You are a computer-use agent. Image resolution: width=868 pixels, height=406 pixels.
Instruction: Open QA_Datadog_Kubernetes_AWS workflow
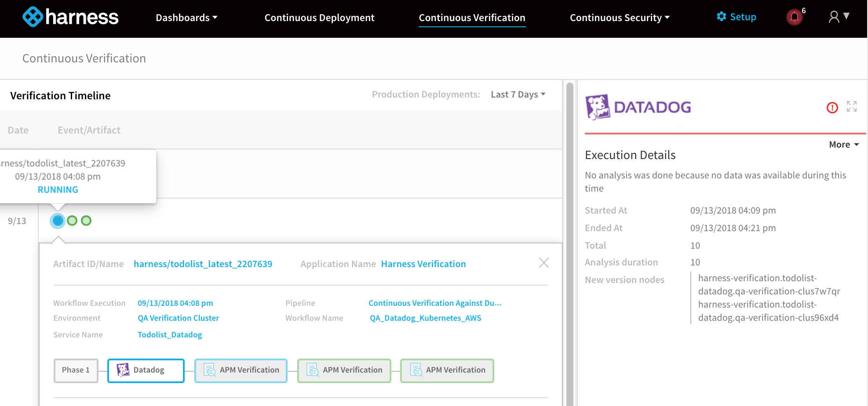coord(425,318)
